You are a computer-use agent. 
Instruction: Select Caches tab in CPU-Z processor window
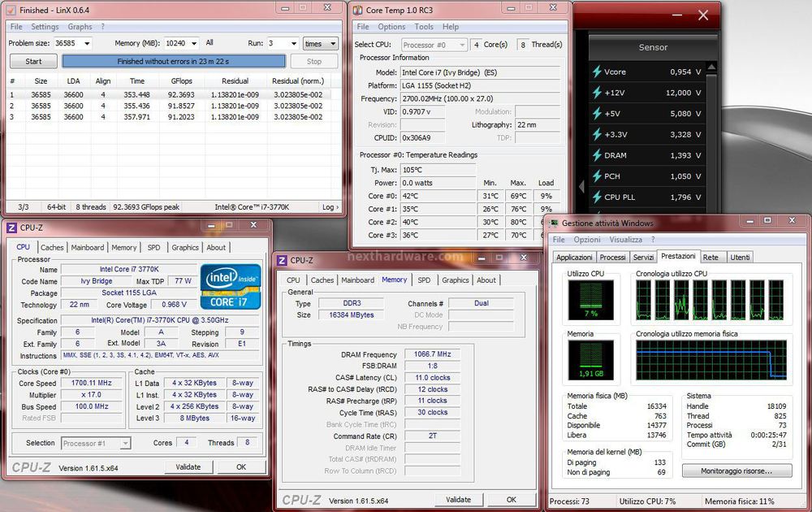tap(52, 248)
